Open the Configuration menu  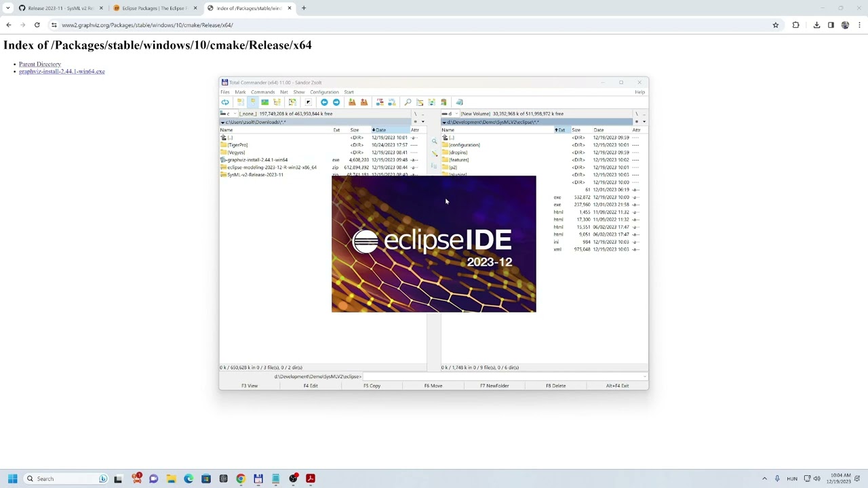pos(324,92)
